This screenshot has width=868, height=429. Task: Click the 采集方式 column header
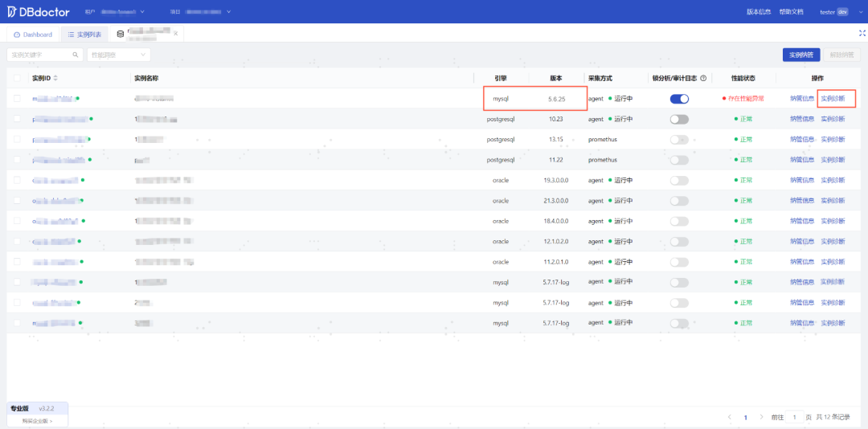pyautogui.click(x=600, y=78)
